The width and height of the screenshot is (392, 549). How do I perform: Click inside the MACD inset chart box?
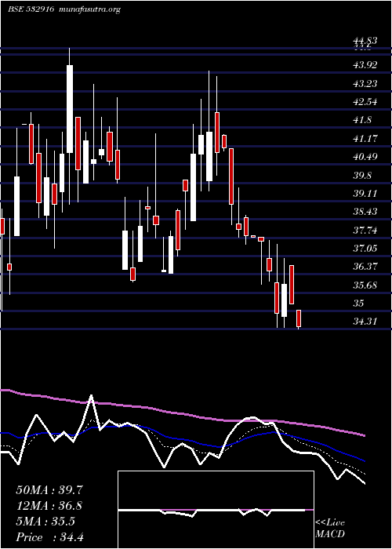pos(216,510)
